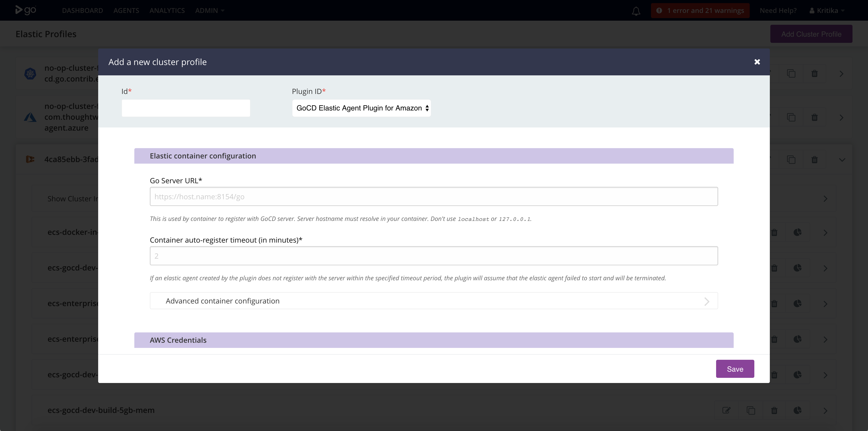Viewport: 868px width, 431px height.
Task: Show usages of ecs-gocd-dev-build-5gb-mem profile
Action: [797, 410]
